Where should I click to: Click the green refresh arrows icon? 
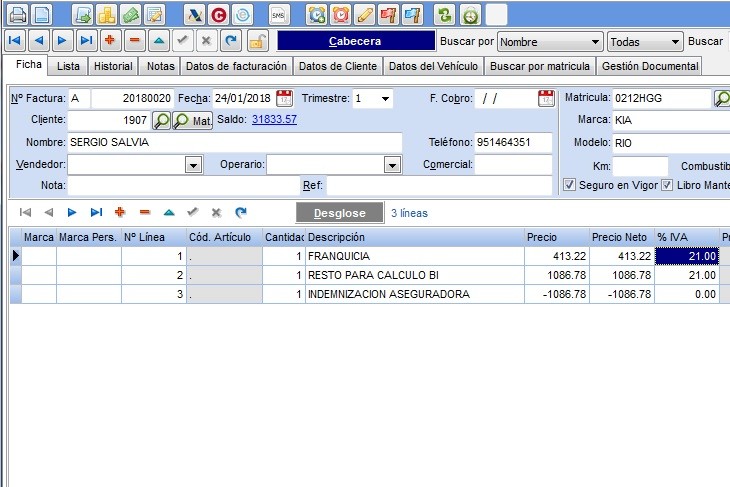click(x=445, y=15)
